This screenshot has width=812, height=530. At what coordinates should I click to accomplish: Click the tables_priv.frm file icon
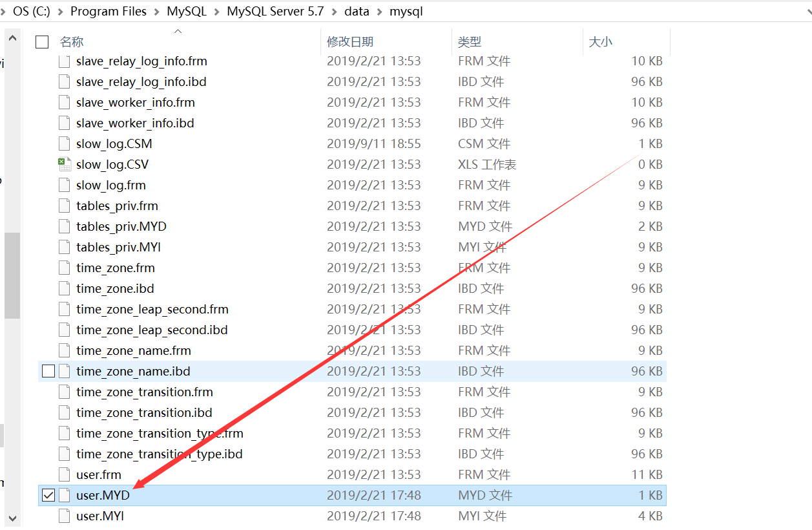pos(64,206)
